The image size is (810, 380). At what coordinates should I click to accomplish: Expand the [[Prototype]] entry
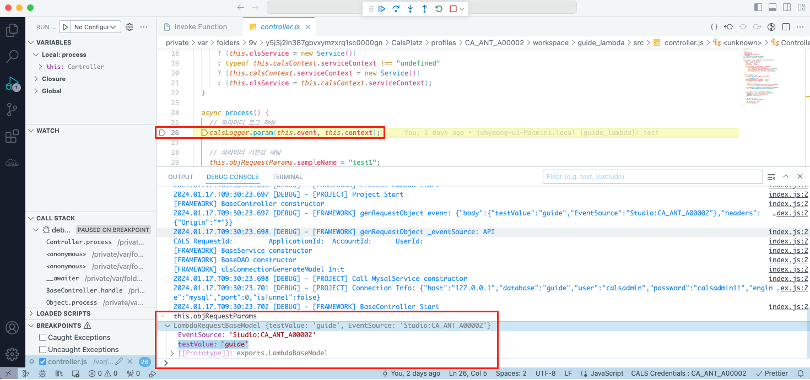[173, 353]
